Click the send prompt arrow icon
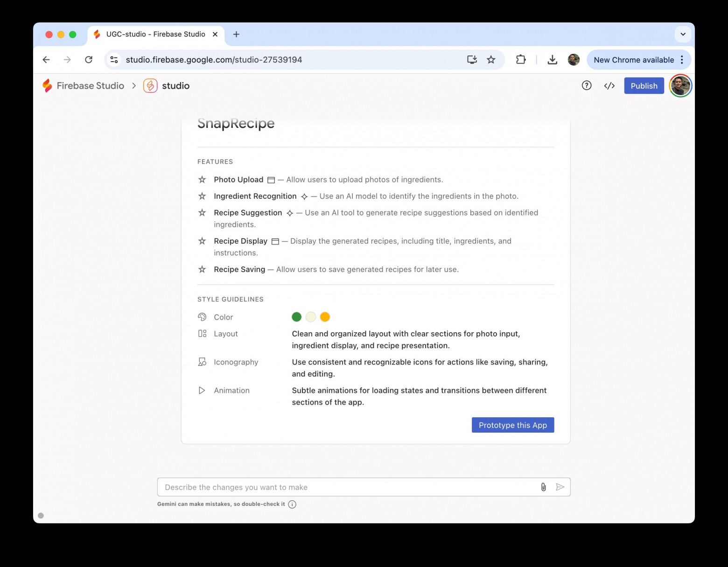728x567 pixels. [x=560, y=487]
